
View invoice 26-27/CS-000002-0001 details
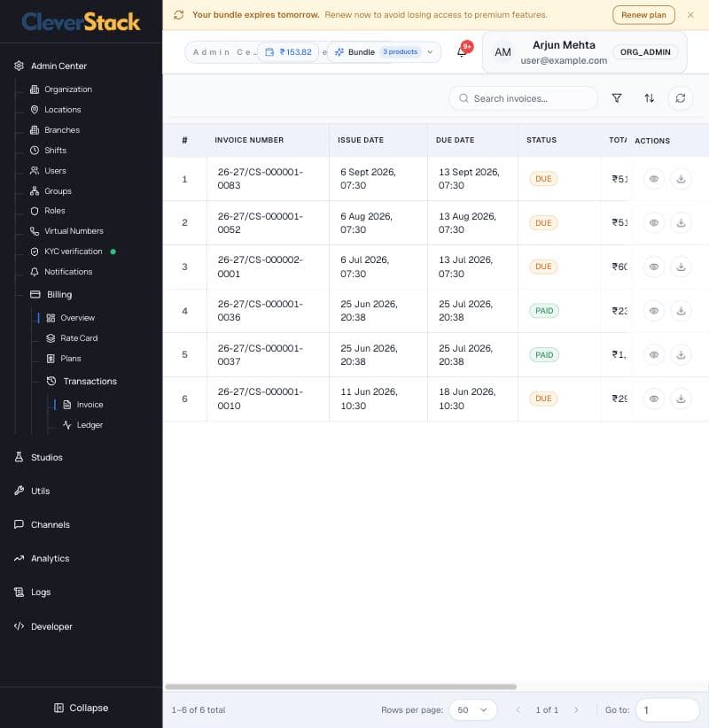point(654,267)
